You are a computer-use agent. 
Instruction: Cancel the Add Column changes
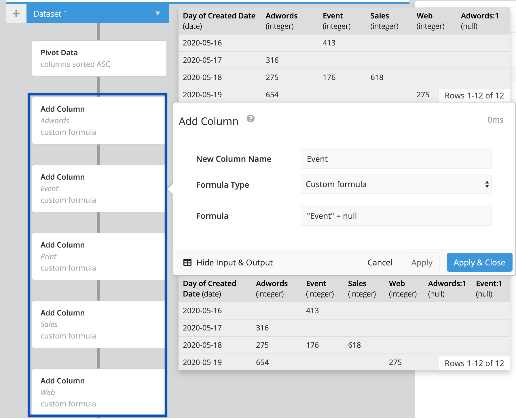coord(380,263)
